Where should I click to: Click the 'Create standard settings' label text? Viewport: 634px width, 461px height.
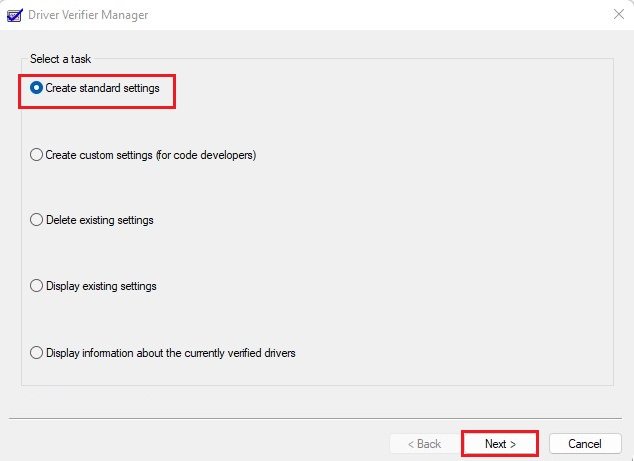point(102,88)
